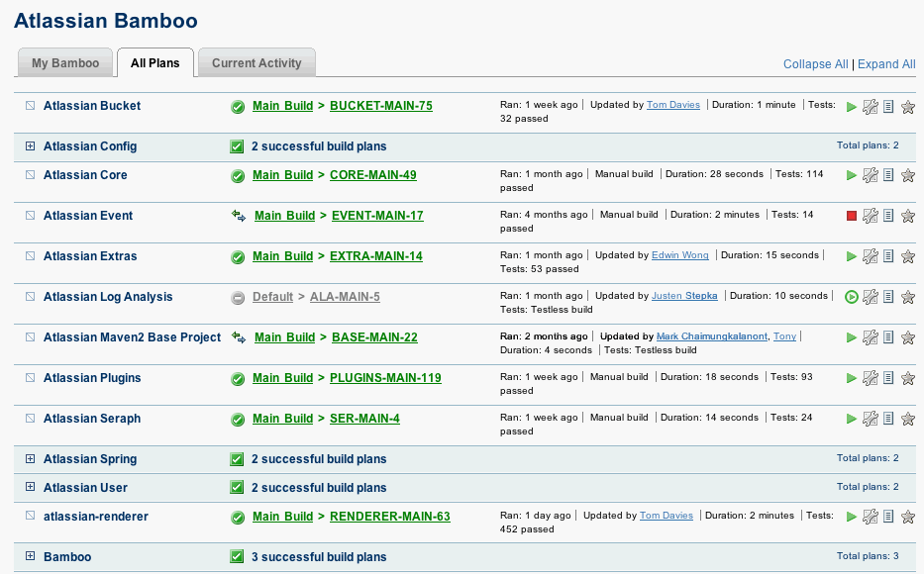Select the All Plans tab
Viewport: 924px width, 574px height.
pos(154,63)
